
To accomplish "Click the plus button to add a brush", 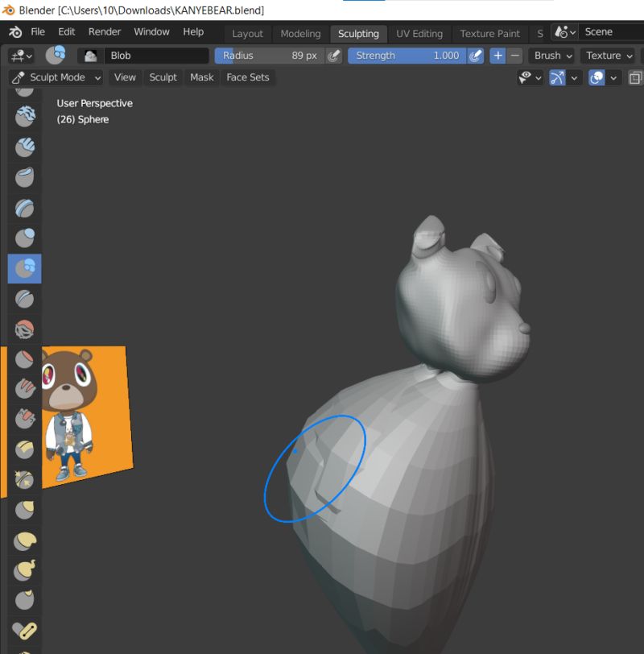I will (x=497, y=56).
